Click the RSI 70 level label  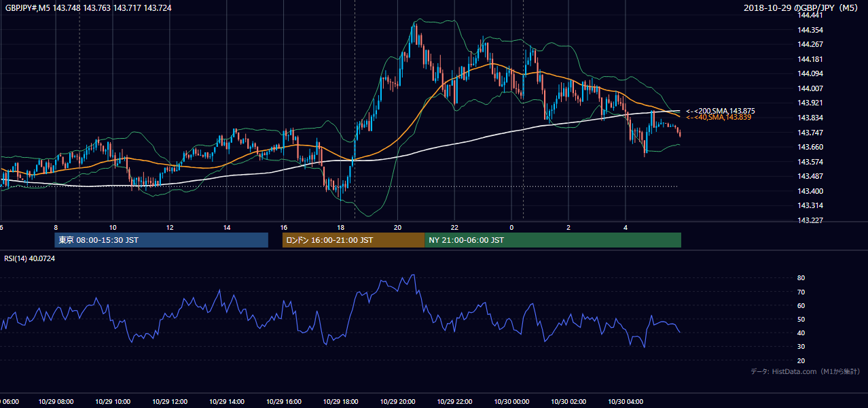(801, 292)
